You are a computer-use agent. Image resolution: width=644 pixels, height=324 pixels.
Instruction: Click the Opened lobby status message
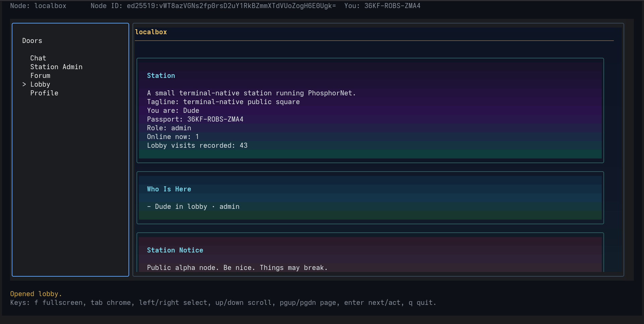click(x=36, y=294)
